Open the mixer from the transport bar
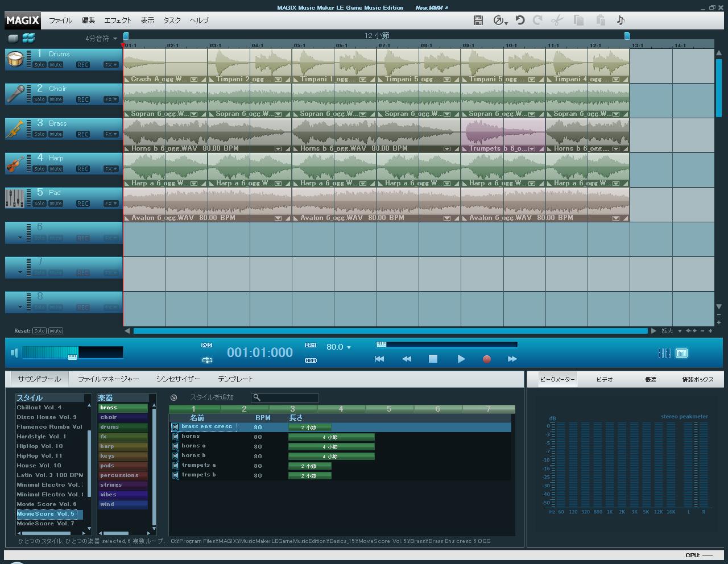Image resolution: width=728 pixels, height=564 pixels. click(664, 353)
